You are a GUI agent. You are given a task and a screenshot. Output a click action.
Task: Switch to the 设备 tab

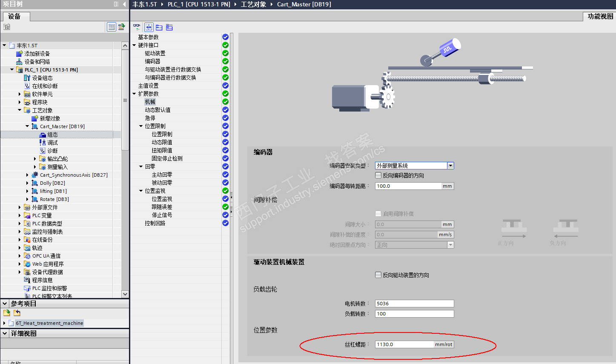(17, 16)
